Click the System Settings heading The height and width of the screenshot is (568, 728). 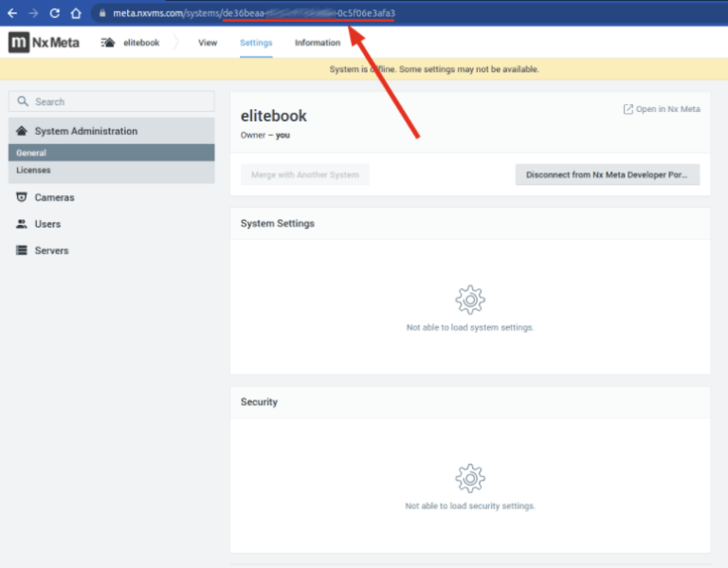click(x=277, y=224)
